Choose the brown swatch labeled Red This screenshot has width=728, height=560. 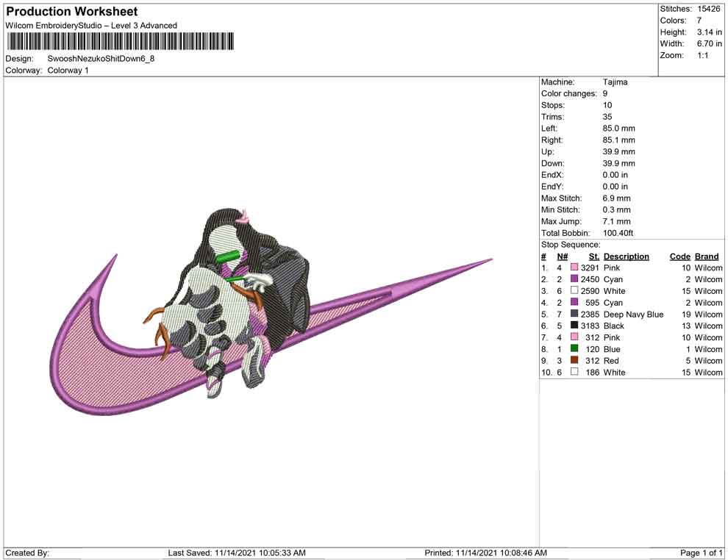coord(574,361)
